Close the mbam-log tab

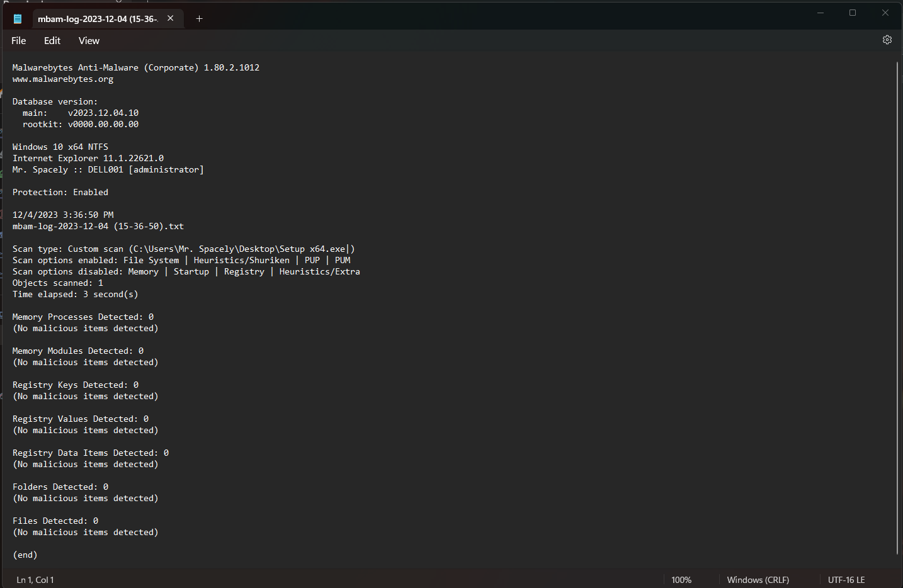pyautogui.click(x=170, y=18)
